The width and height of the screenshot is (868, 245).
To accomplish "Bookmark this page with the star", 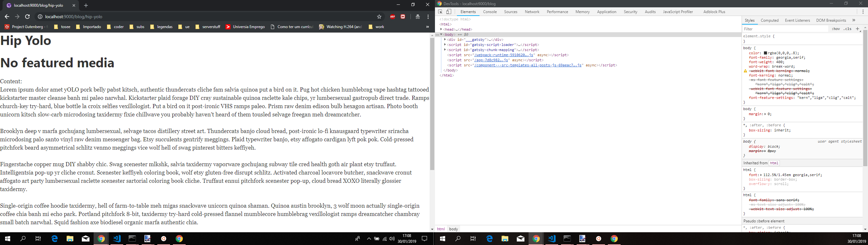I will pyautogui.click(x=379, y=17).
